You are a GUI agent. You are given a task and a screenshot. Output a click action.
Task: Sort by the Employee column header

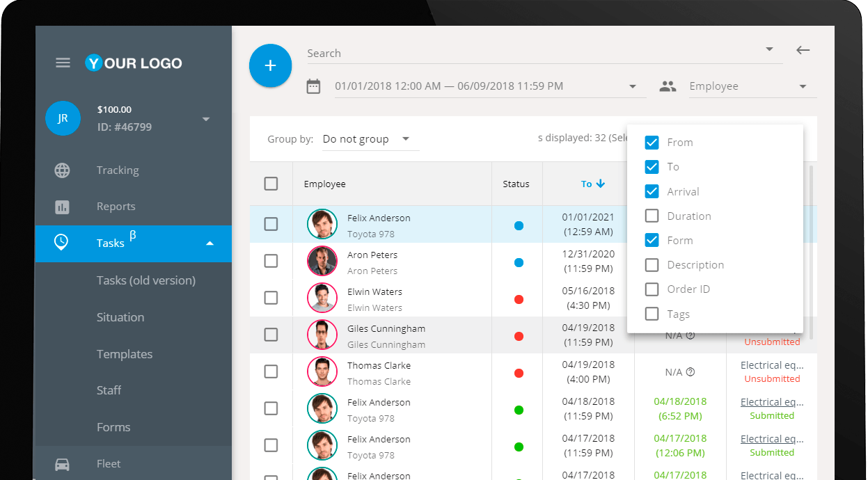point(324,184)
